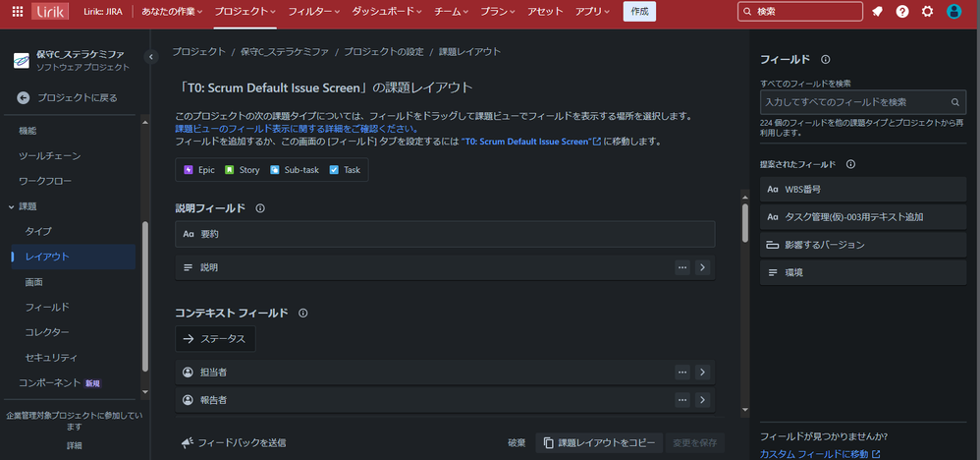This screenshot has width=980, height=460.
Task: Open the settings gear icon
Action: point(928,11)
